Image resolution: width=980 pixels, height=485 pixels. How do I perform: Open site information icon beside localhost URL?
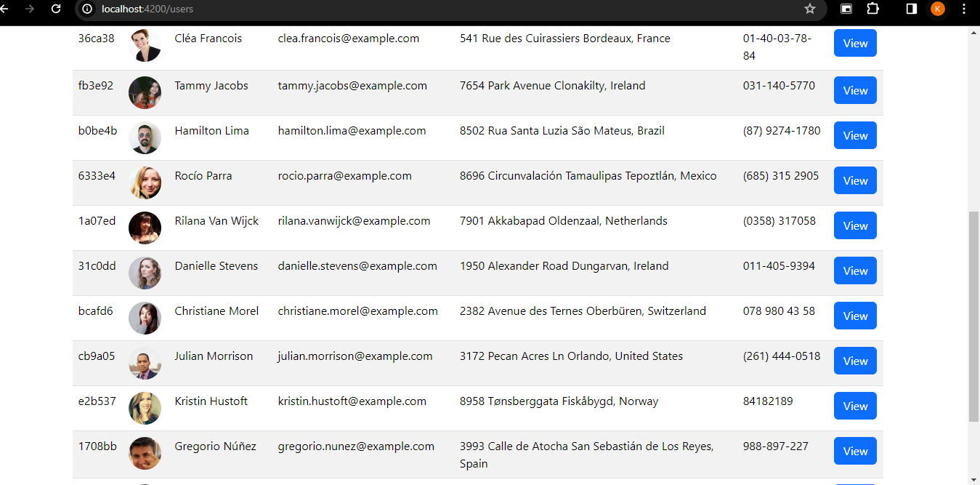87,9
